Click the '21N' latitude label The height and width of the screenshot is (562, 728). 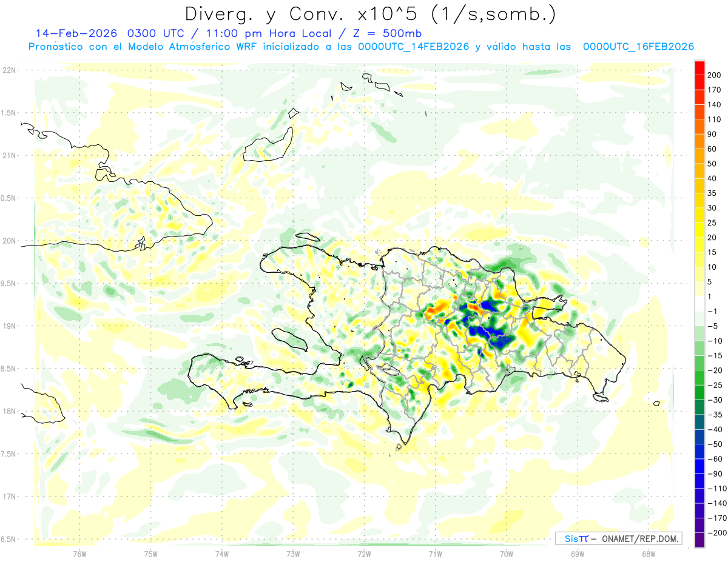[x=9, y=155]
